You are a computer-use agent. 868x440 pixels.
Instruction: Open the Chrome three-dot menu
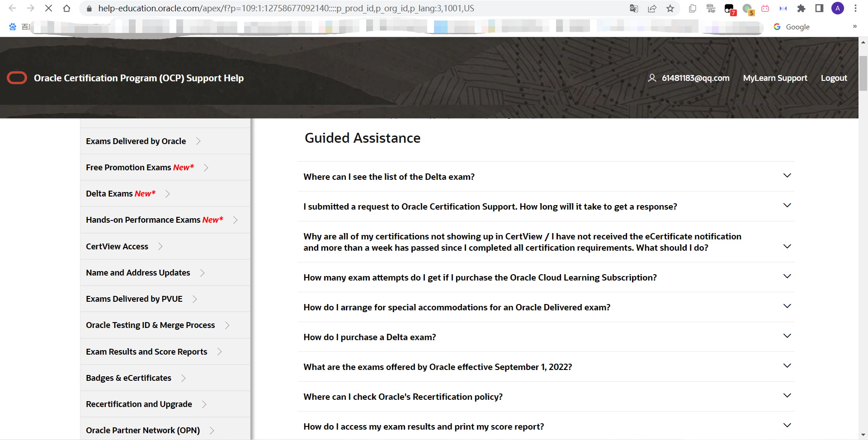click(x=855, y=8)
